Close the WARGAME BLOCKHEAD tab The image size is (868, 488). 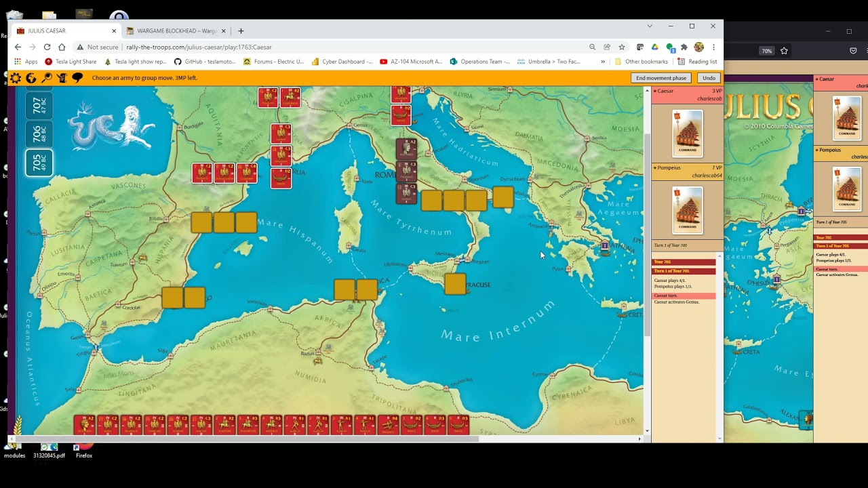coord(223,30)
